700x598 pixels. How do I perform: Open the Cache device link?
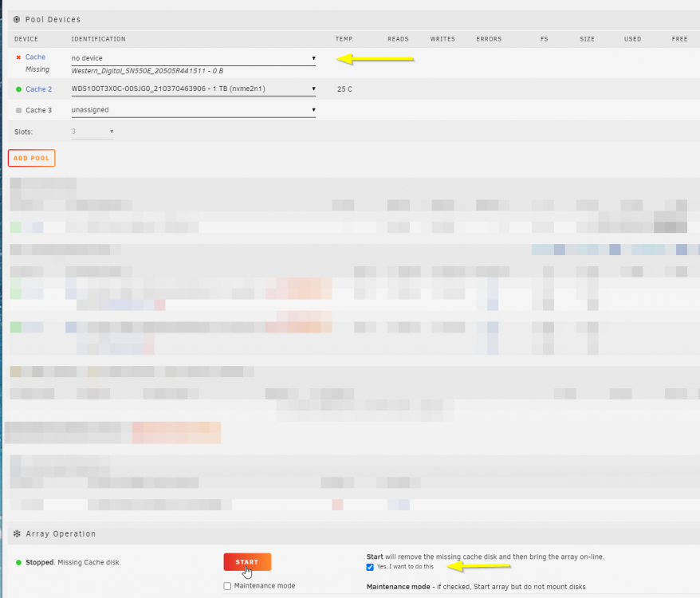pos(35,57)
